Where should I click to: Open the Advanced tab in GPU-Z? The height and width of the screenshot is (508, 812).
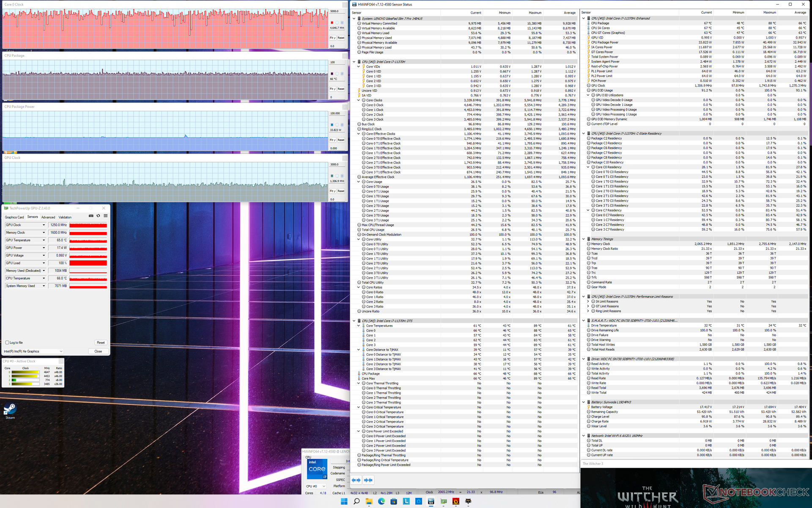[x=48, y=217]
